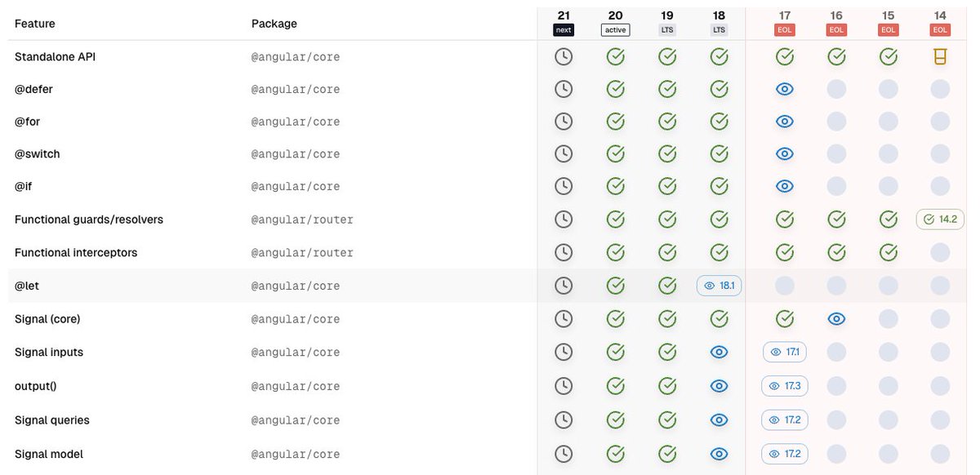This screenshot has height=475, width=980.
Task: Click the gray disabled dot for @defer under version 14
Action: tap(940, 88)
